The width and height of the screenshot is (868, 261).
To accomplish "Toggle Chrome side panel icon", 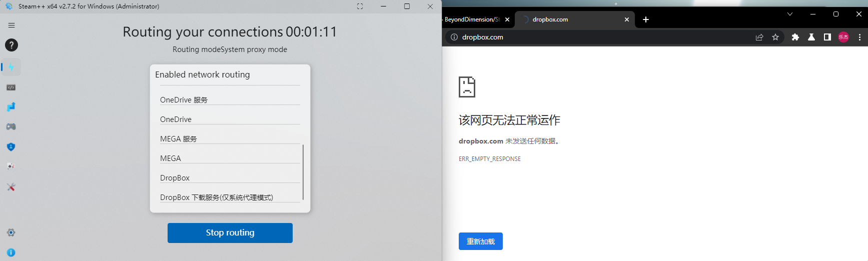I will pos(827,37).
